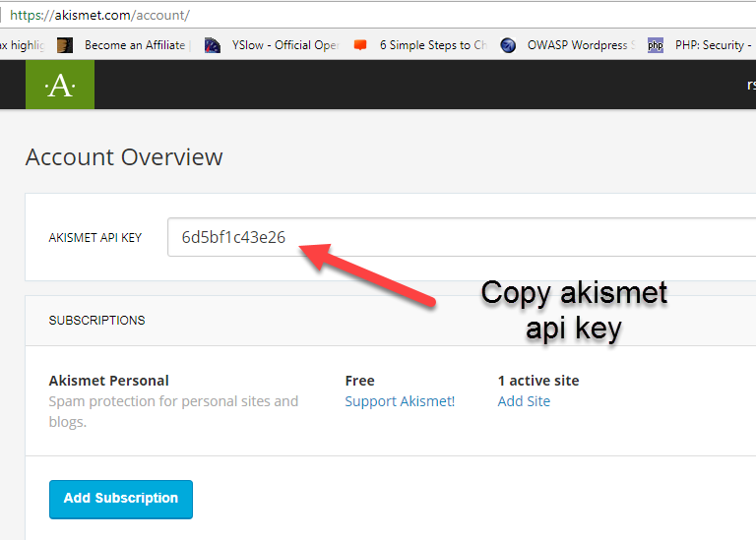Image resolution: width=756 pixels, height=540 pixels.
Task: Click the SUBSCRIPTIONS section header
Action: point(96,321)
